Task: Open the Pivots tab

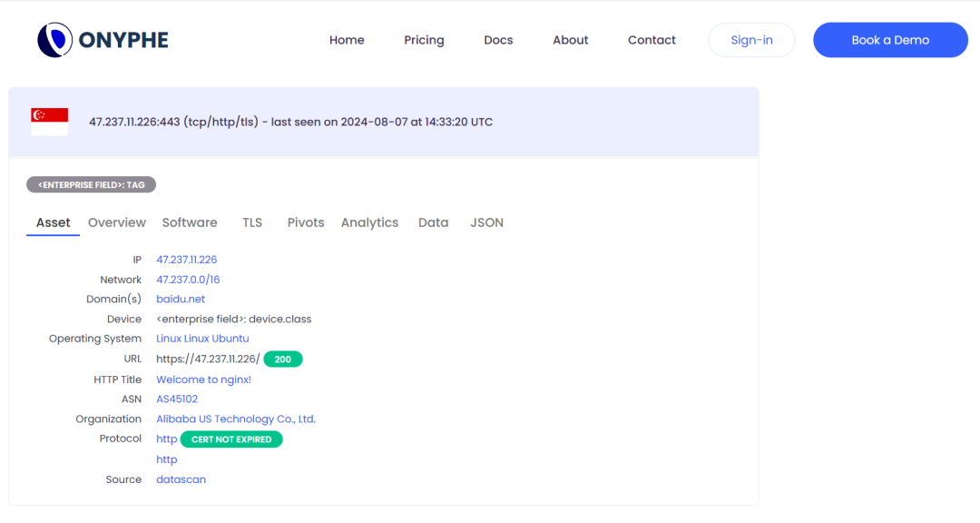Action: coord(306,222)
